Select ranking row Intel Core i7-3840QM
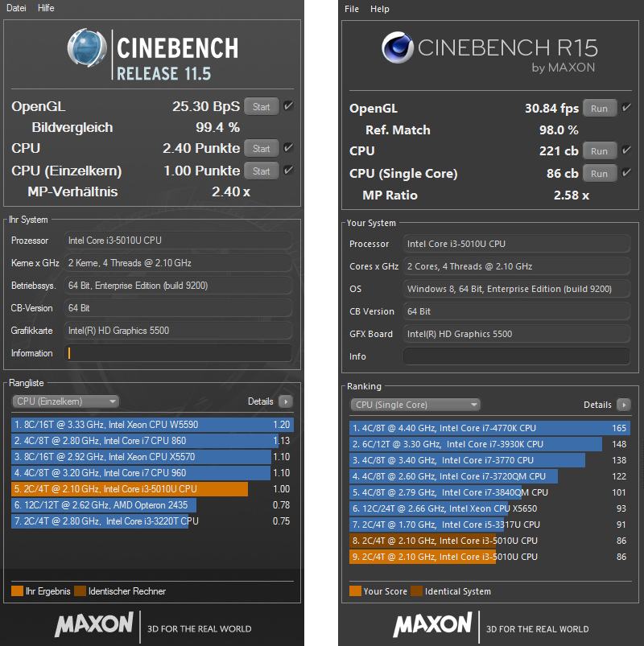 coord(489,492)
